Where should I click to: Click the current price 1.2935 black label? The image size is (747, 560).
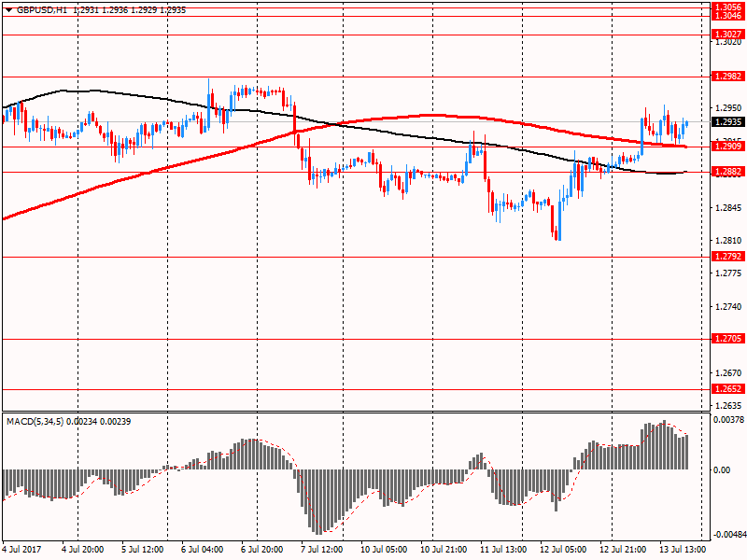point(728,122)
